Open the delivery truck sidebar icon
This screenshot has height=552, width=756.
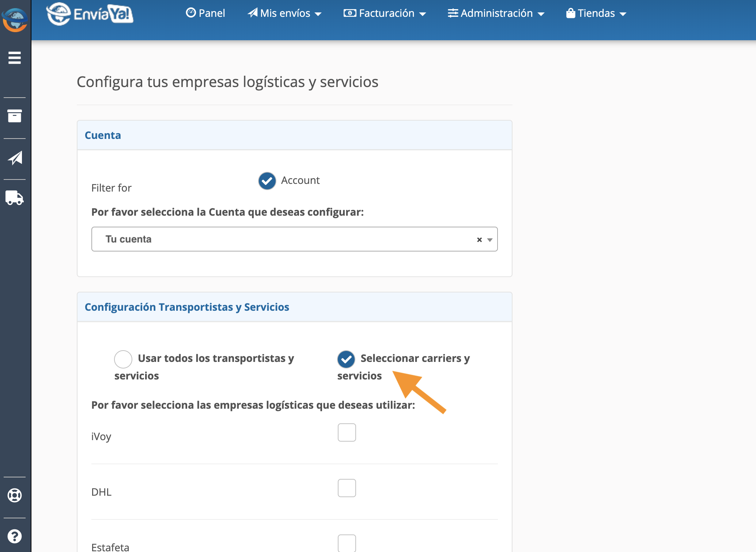(x=15, y=198)
